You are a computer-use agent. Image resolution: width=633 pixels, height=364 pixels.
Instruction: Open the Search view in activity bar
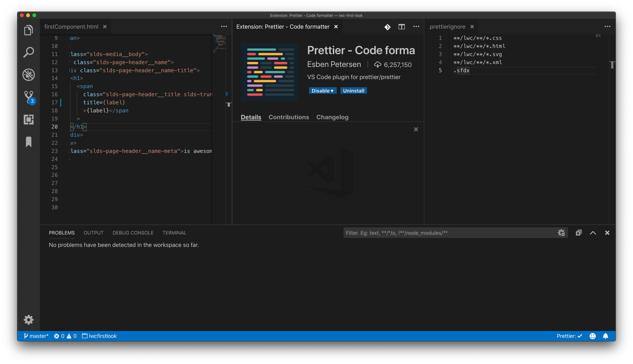pos(29,52)
